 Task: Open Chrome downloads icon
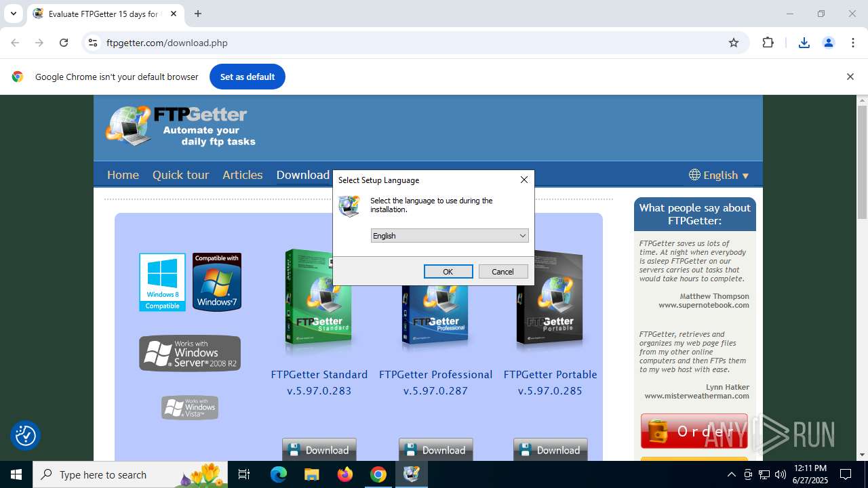point(804,43)
